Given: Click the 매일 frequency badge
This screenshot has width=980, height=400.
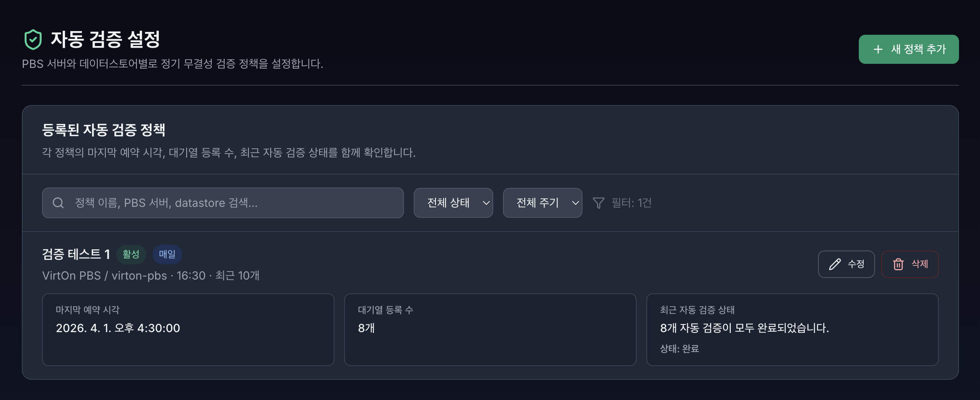Looking at the screenshot, I should pos(167,255).
